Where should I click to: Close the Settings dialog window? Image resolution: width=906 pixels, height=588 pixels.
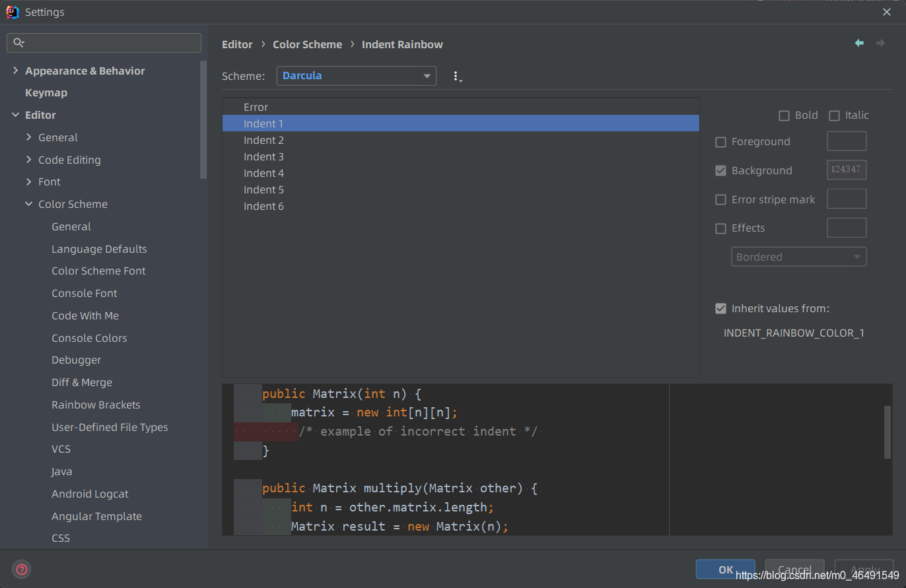887,12
